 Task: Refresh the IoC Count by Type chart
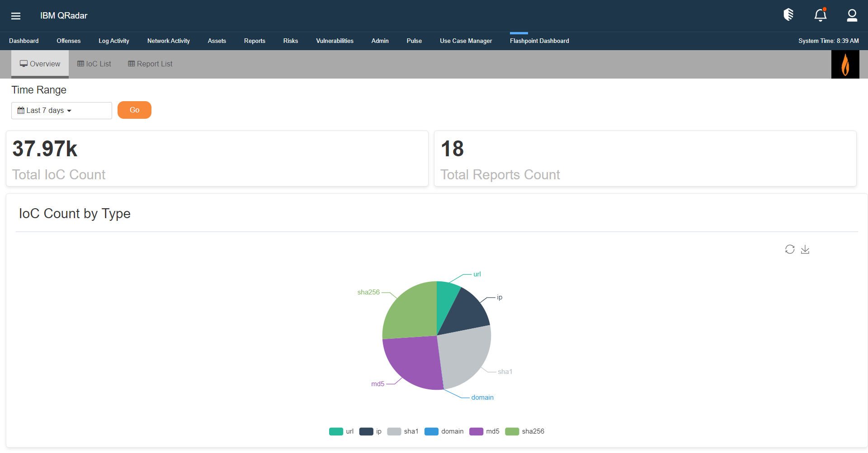point(790,249)
